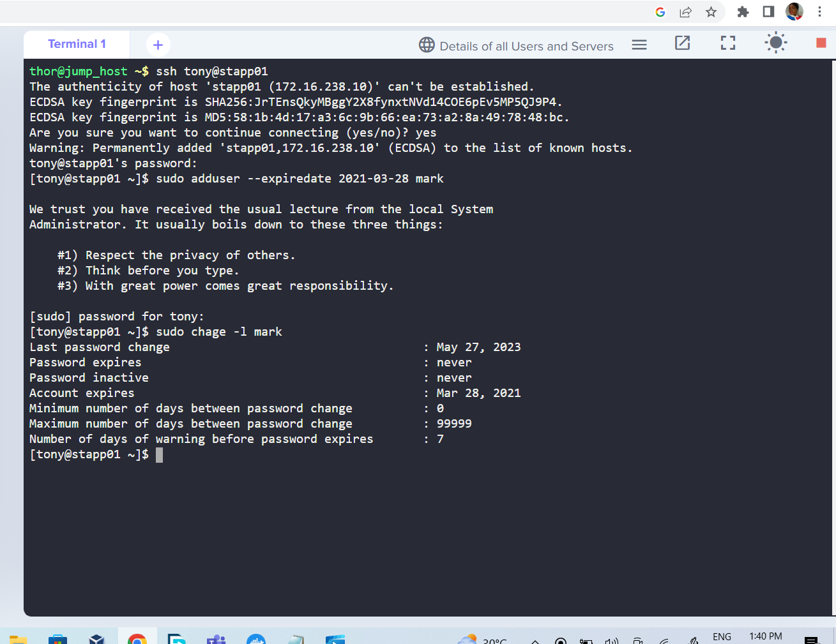The width and height of the screenshot is (836, 644).
Task: Open the hamburger menu next to server details
Action: (639, 44)
